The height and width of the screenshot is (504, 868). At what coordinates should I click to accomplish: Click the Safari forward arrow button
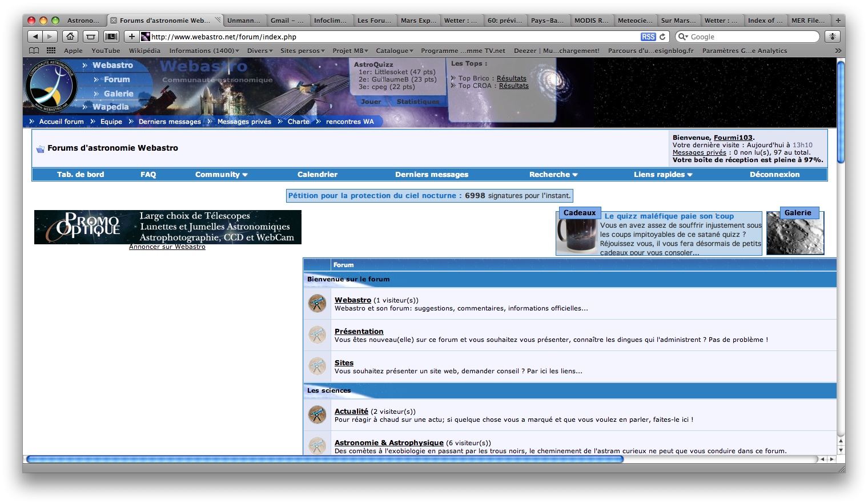[x=50, y=37]
